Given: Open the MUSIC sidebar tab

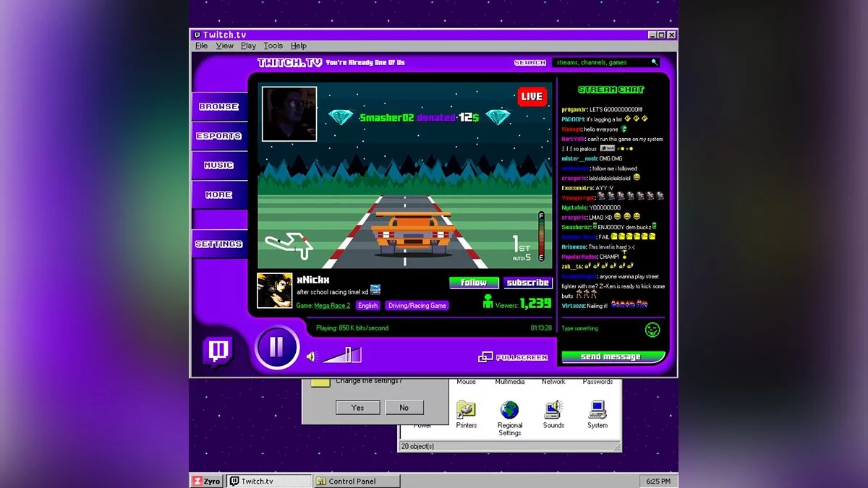Looking at the screenshot, I should click(219, 166).
